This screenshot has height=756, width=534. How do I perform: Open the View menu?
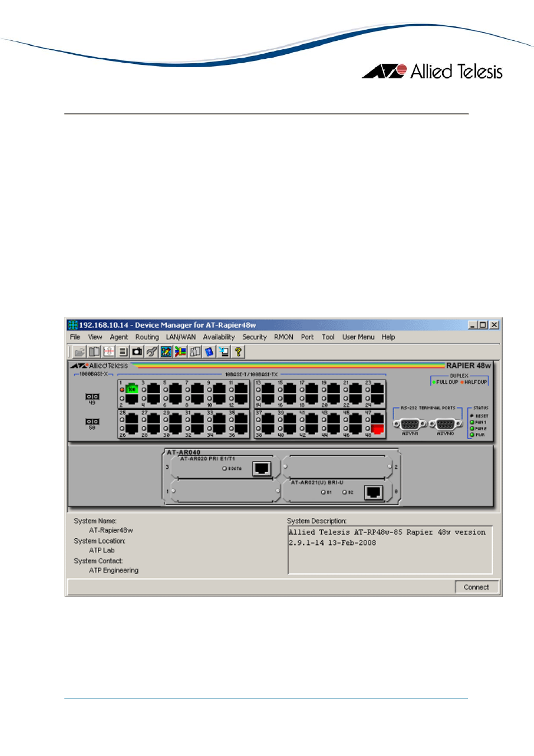tap(95, 337)
